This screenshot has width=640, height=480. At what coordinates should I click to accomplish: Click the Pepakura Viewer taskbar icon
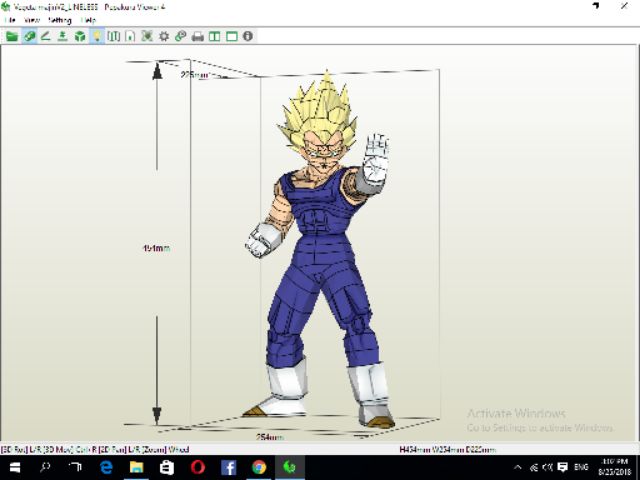(290, 468)
